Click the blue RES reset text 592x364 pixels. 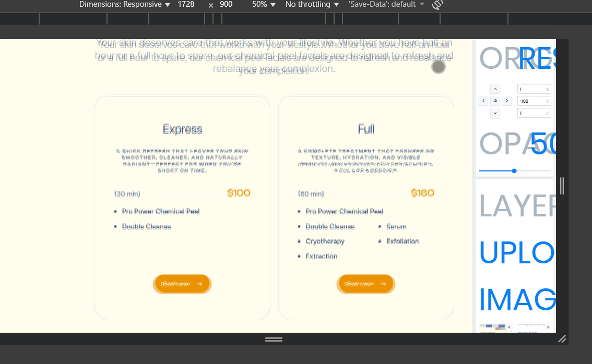pyautogui.click(x=537, y=59)
